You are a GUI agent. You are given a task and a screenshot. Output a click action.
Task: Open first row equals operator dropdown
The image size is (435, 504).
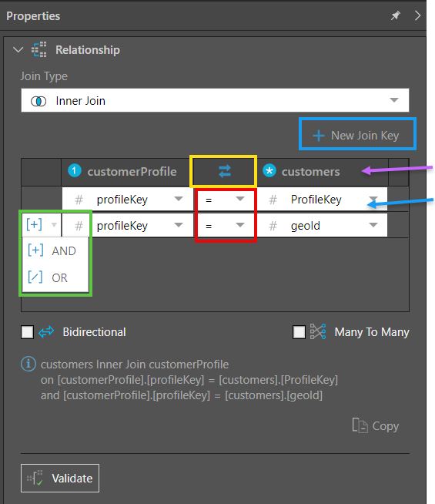point(225,200)
